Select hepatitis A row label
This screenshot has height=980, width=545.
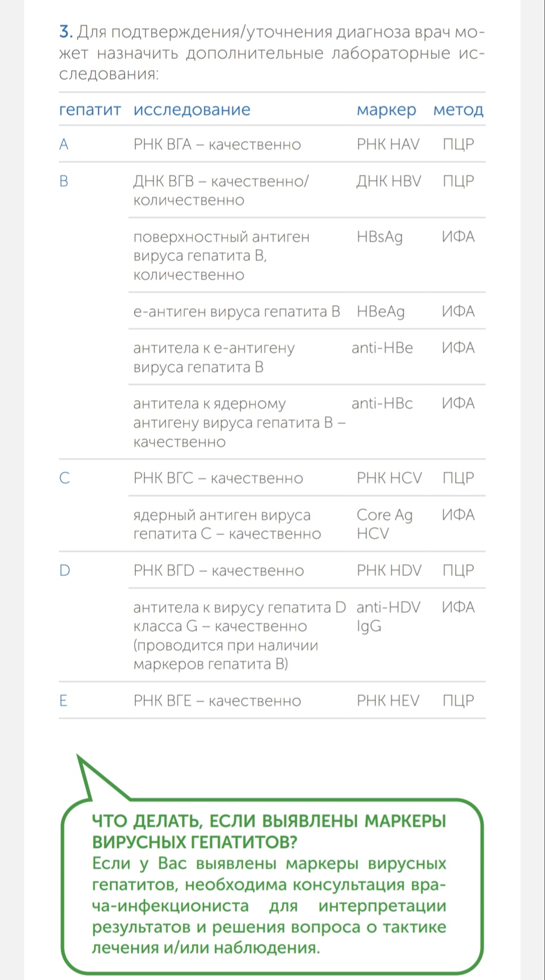(64, 144)
